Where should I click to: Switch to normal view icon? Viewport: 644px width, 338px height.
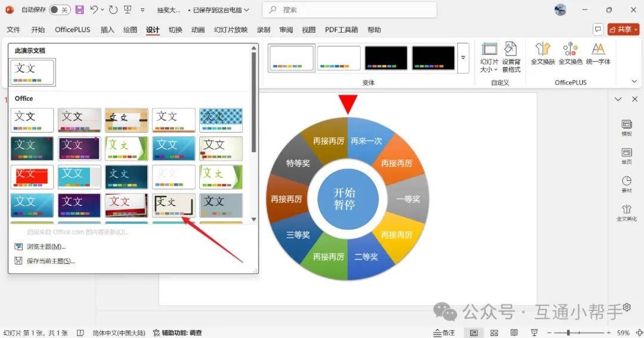(474, 333)
